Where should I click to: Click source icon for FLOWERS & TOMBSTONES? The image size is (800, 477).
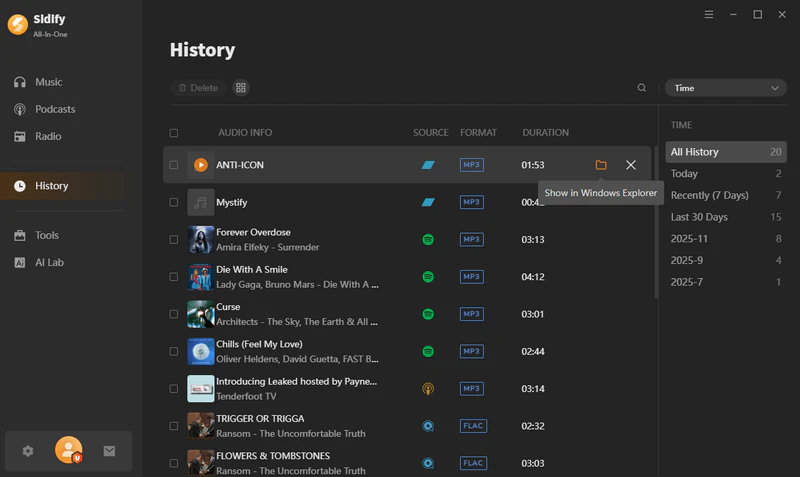coord(428,463)
